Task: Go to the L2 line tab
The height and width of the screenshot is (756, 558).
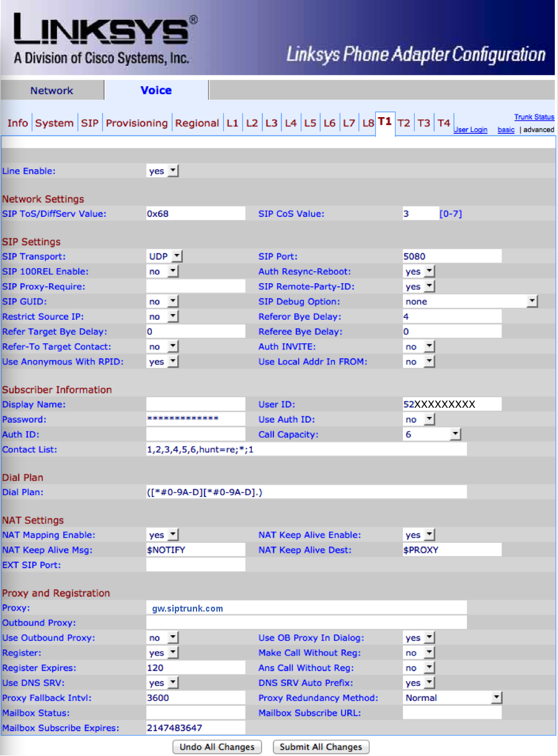Action: pos(252,123)
